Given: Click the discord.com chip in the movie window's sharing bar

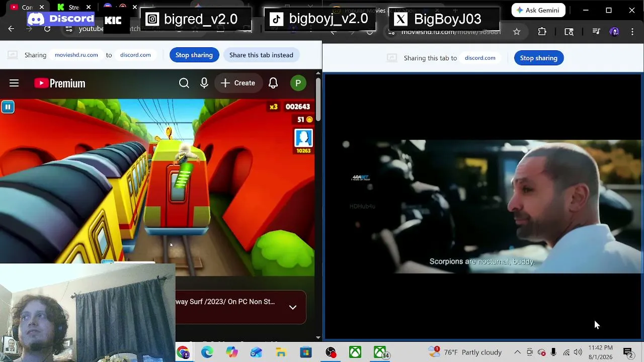Looking at the screenshot, I should point(480,58).
